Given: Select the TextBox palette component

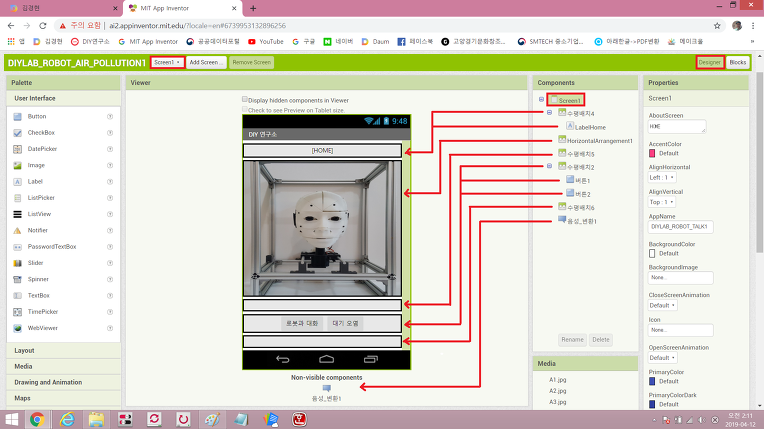Looking at the screenshot, I should click(38, 295).
